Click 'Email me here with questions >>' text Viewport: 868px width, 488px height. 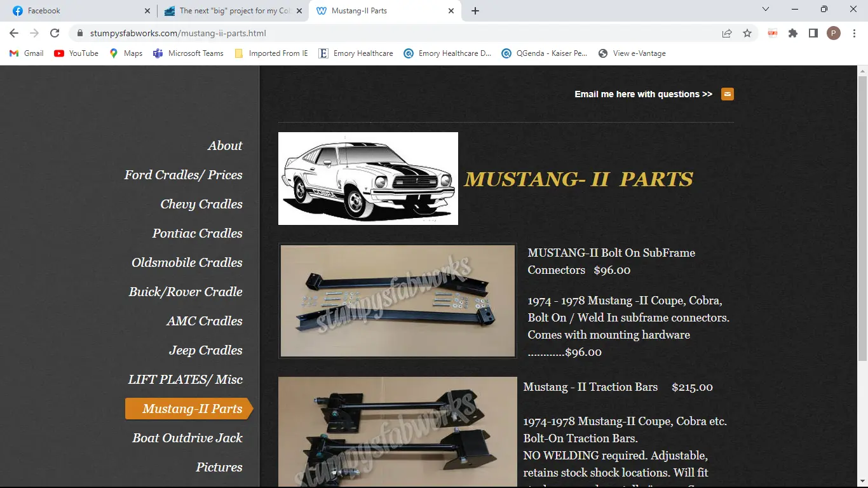coord(643,94)
